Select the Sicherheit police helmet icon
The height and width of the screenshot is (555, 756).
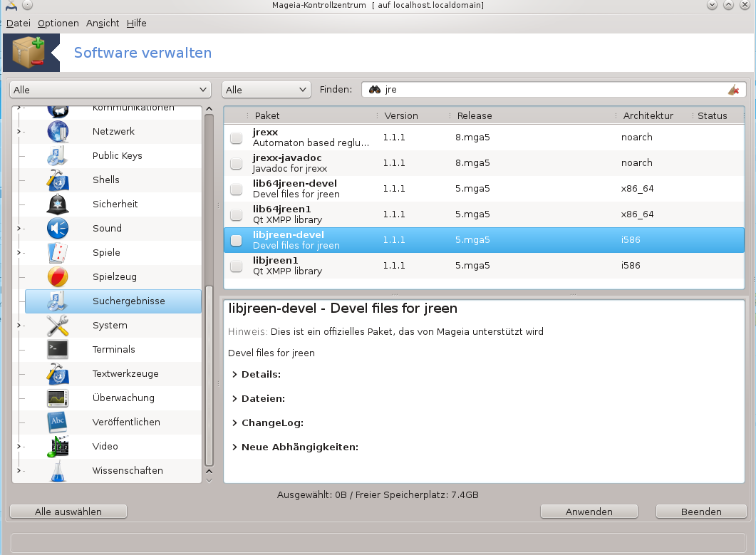(x=58, y=204)
